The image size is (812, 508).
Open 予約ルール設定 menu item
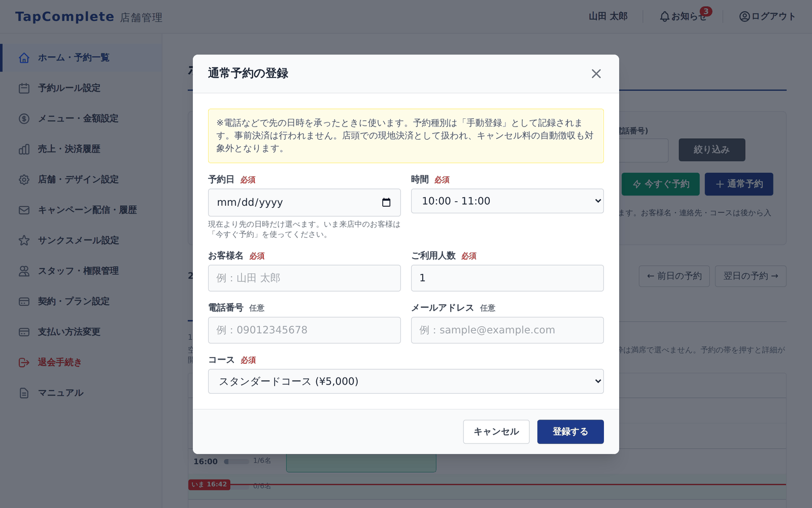(81, 88)
